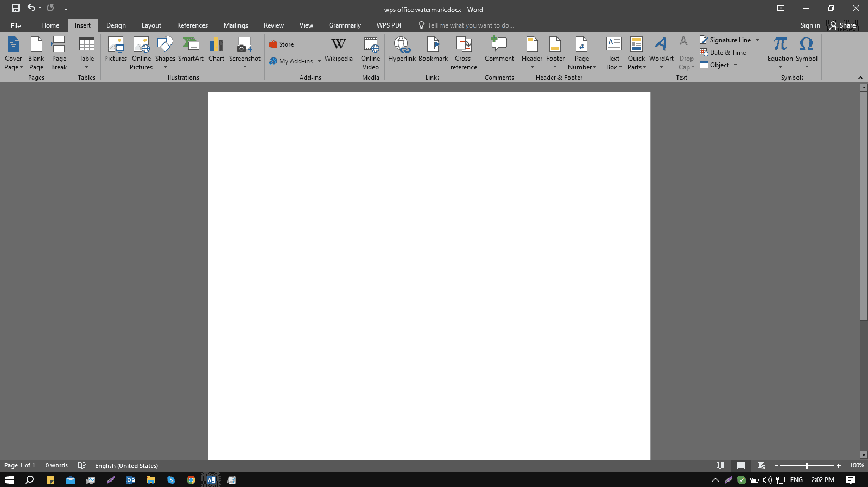Switch to Read Mode view

coord(720,465)
